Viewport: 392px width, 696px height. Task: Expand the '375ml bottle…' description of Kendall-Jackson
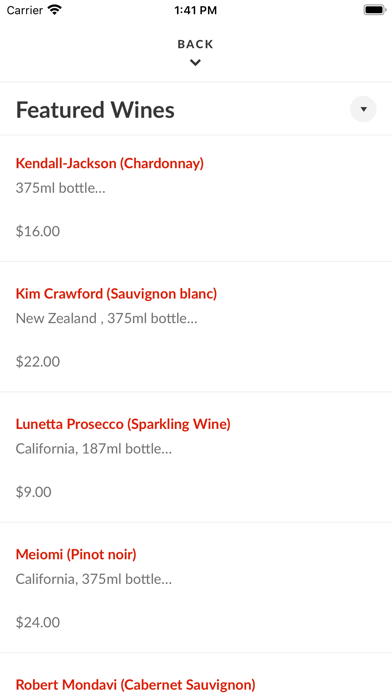(x=60, y=188)
